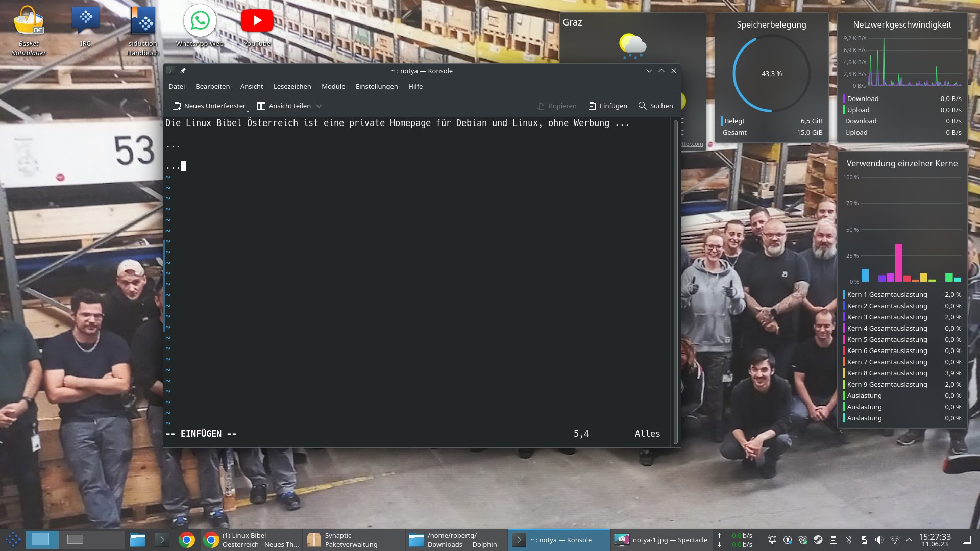Toggle the notifications bell in the system tray
Image resolution: width=980 pixels, height=551 pixels.
pyautogui.click(x=772, y=539)
